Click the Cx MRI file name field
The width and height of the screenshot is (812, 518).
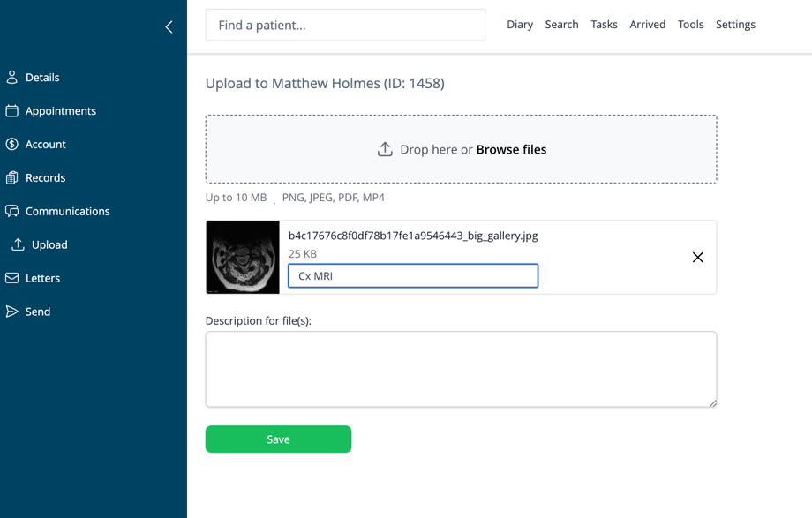(413, 276)
